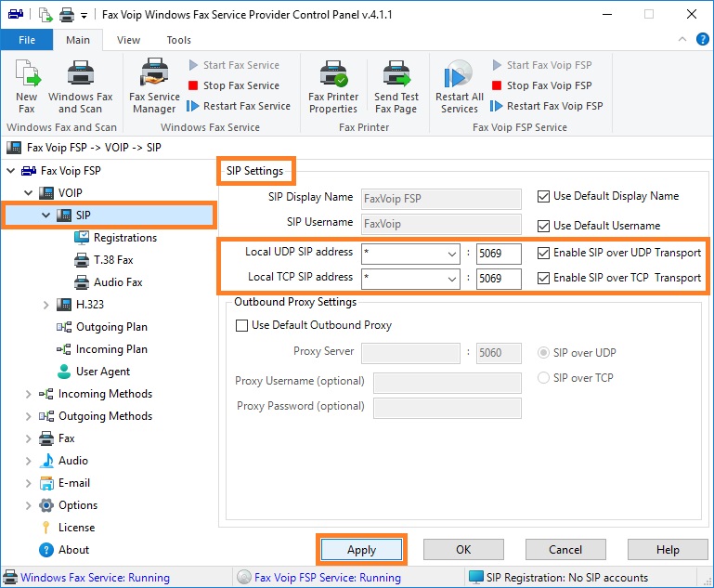Expand the H.323 tree node
714x588 pixels.
pyautogui.click(x=46, y=305)
